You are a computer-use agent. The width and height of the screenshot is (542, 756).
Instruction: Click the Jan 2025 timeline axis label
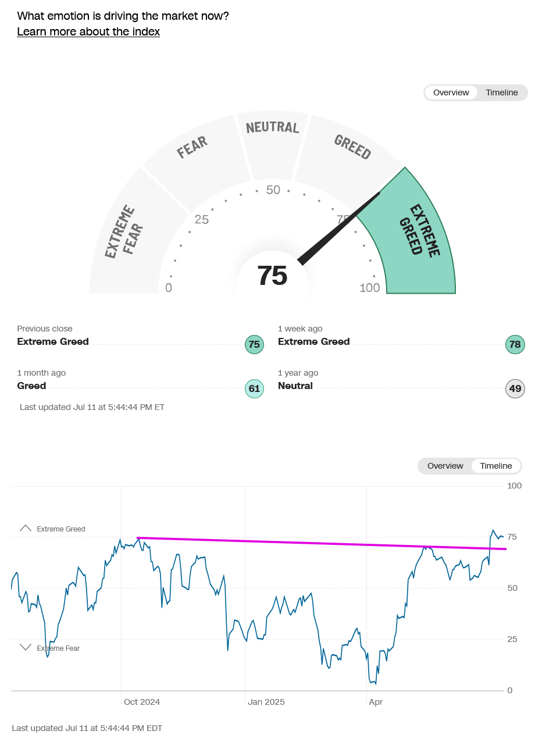click(x=266, y=702)
